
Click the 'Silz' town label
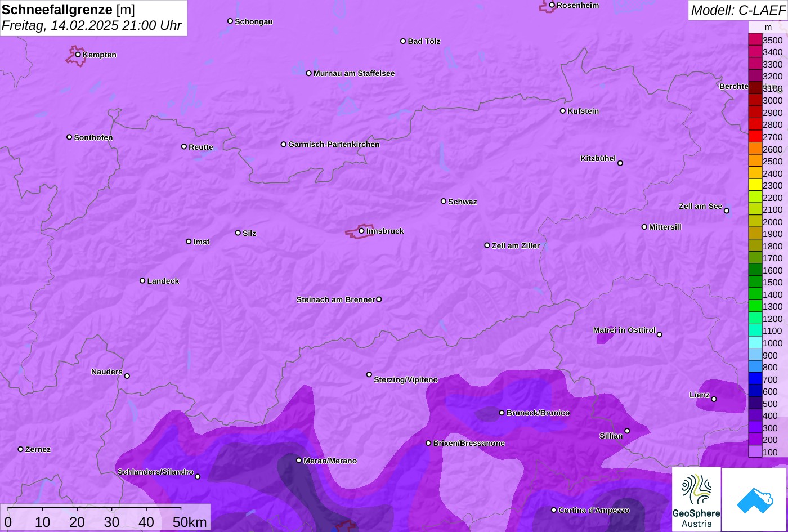(x=249, y=233)
